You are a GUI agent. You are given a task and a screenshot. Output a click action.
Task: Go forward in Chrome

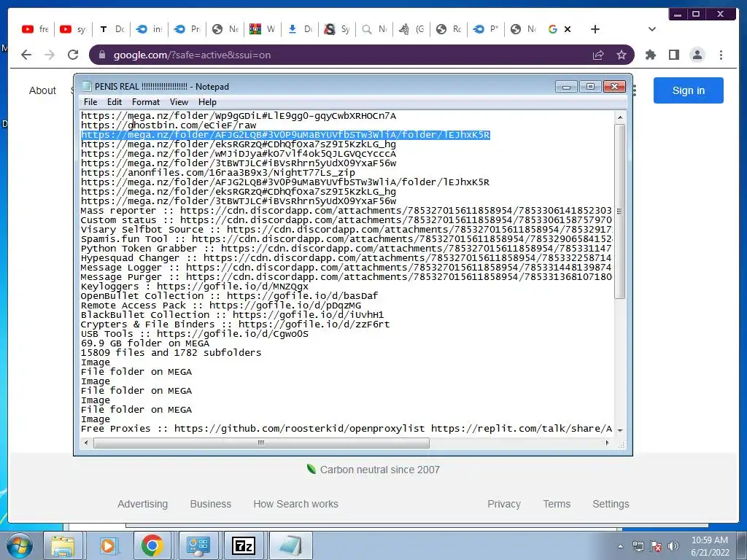(50, 55)
